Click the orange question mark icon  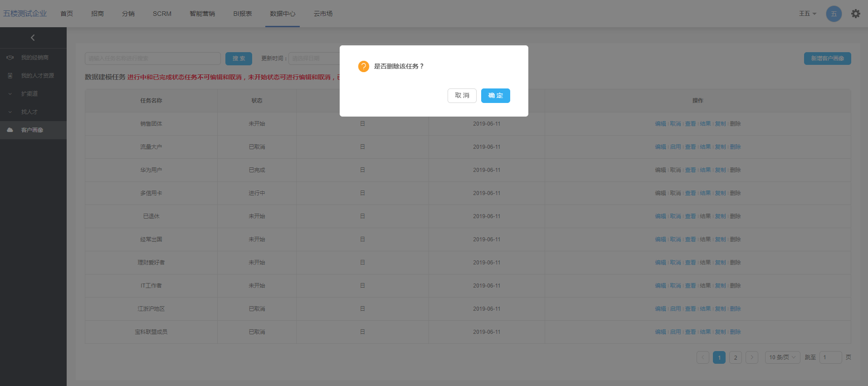tap(363, 67)
